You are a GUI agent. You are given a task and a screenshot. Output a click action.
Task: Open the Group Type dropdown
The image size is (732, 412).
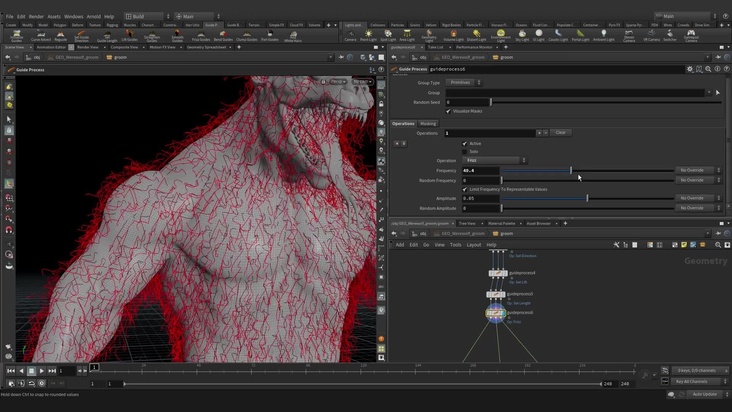461,82
